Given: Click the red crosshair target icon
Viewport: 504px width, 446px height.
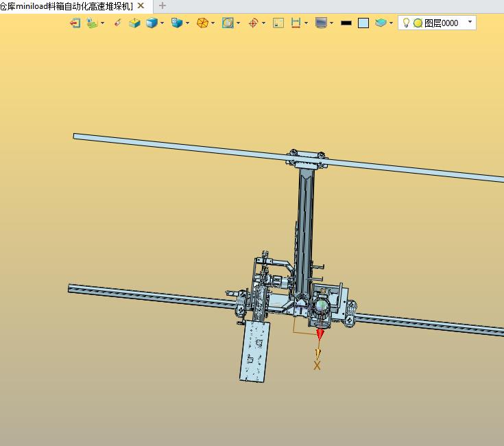Looking at the screenshot, I should click(x=253, y=23).
